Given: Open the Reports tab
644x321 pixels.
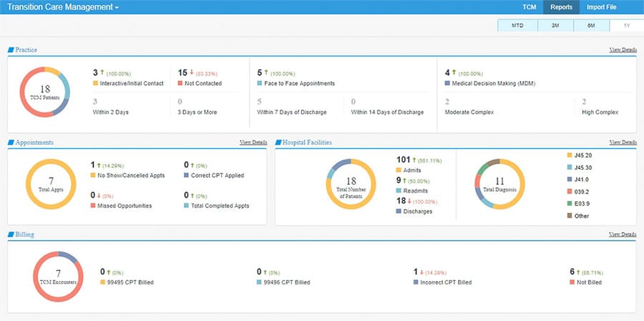Looking at the screenshot, I should click(x=561, y=7).
